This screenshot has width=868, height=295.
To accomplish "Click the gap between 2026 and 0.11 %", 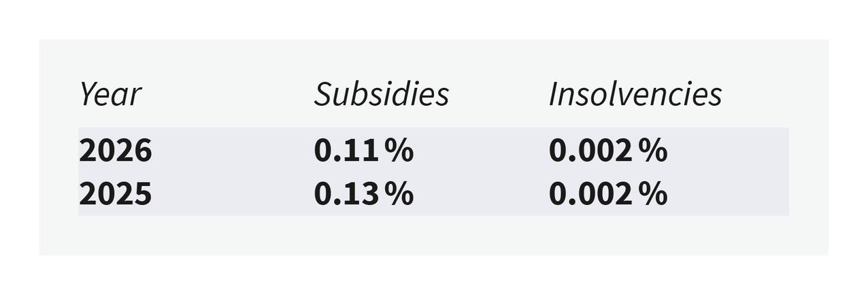I will [x=231, y=151].
